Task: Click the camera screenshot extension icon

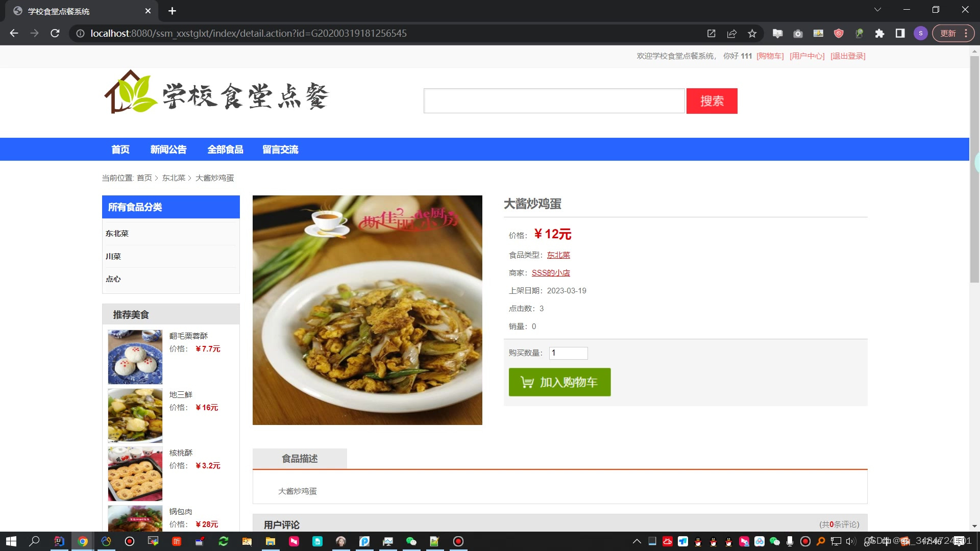Action: click(798, 33)
